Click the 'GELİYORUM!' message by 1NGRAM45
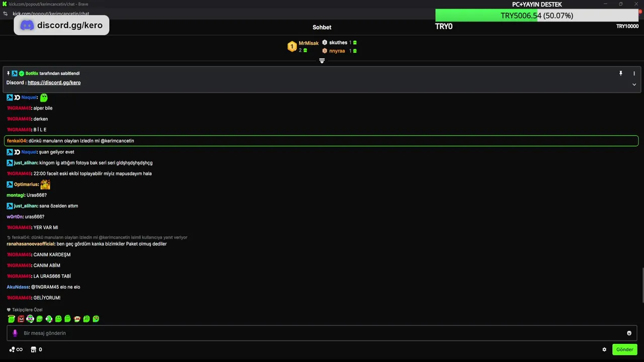The height and width of the screenshot is (362, 644). pyautogui.click(x=47, y=298)
